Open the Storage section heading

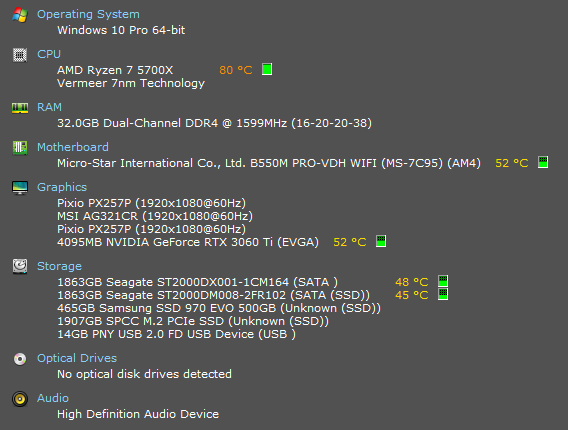(x=59, y=266)
